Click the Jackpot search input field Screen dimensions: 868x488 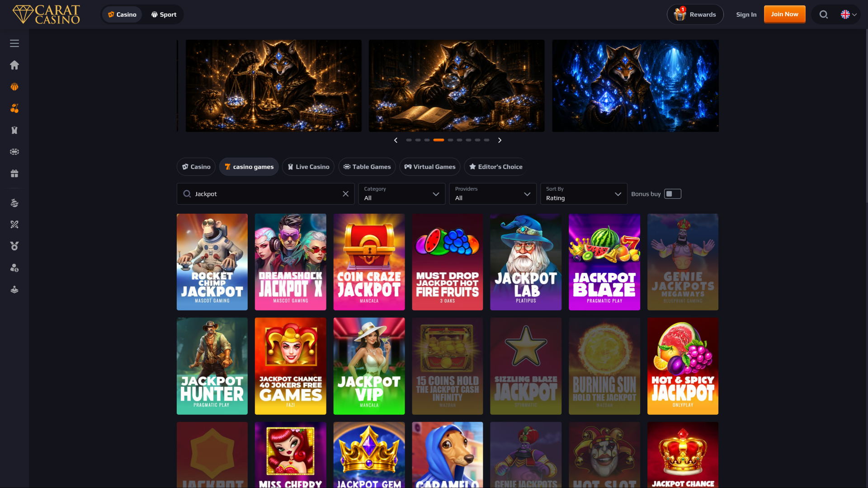(x=266, y=194)
